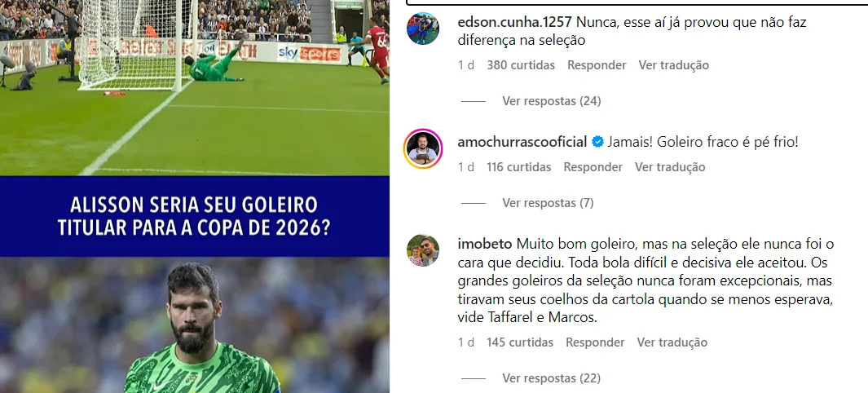Translate imobeto comment text
The height and width of the screenshot is (393, 868).
click(x=672, y=342)
